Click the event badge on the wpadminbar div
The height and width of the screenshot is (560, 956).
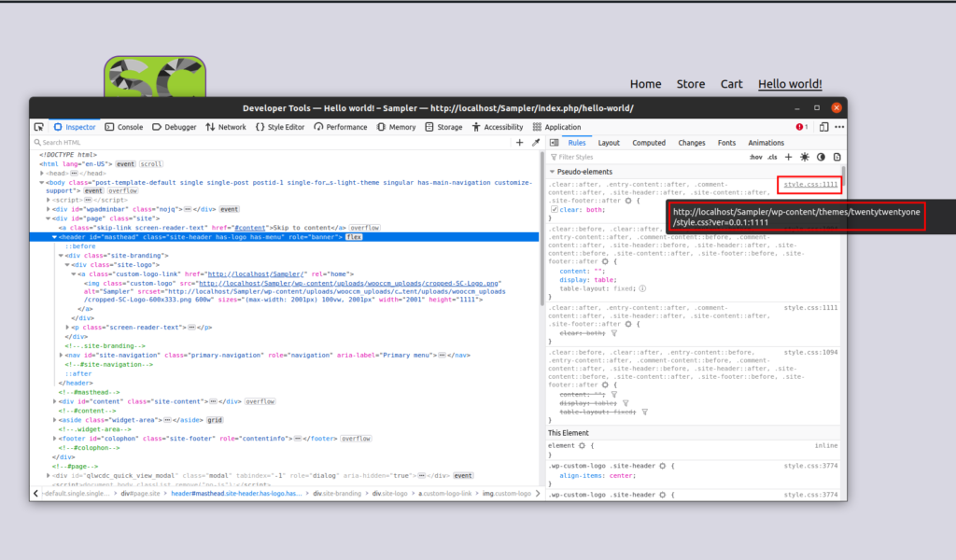[x=230, y=210]
